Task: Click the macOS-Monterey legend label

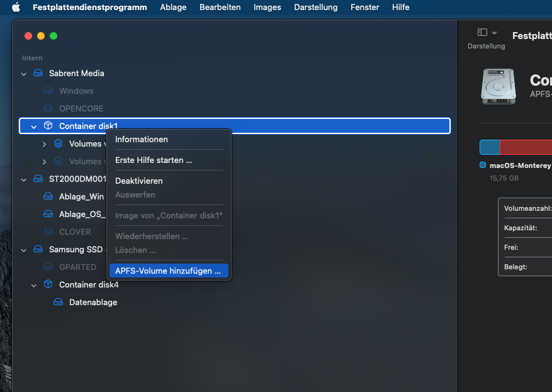Action: (x=520, y=165)
